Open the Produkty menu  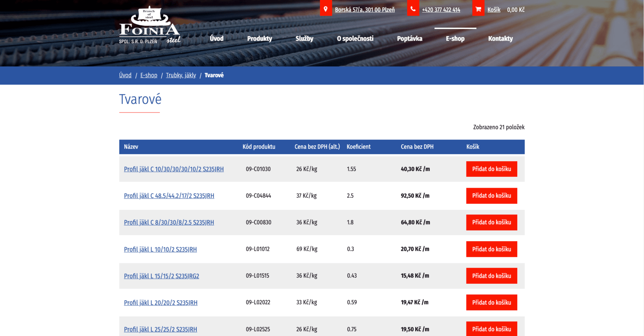(x=260, y=39)
